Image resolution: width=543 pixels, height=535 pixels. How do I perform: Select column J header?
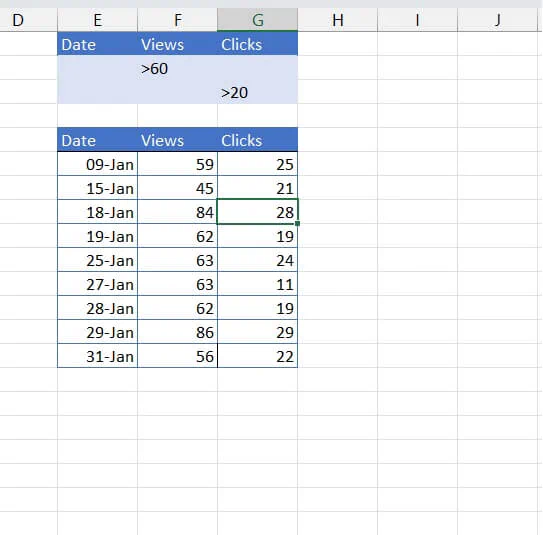[x=497, y=20]
